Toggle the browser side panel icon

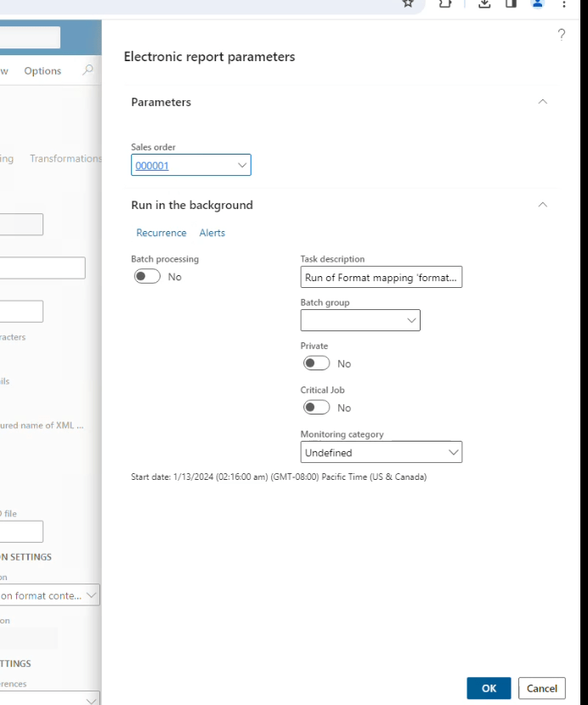click(x=511, y=3)
